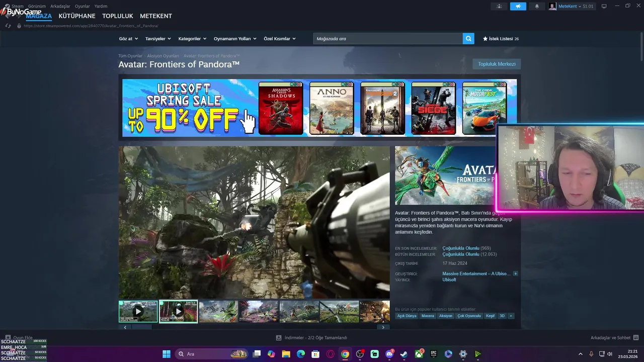644x362 pixels.
Task: Click the Topluluk Merkezi button
Action: coord(497,64)
